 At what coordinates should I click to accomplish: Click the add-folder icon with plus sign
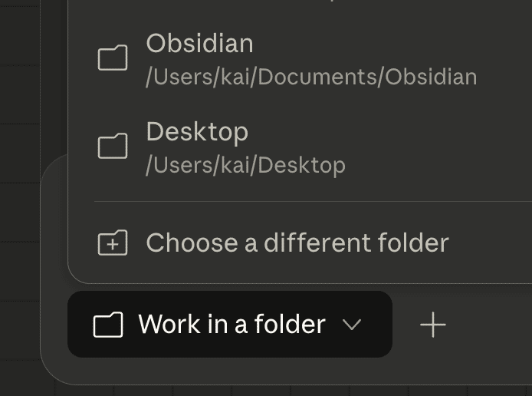(113, 243)
